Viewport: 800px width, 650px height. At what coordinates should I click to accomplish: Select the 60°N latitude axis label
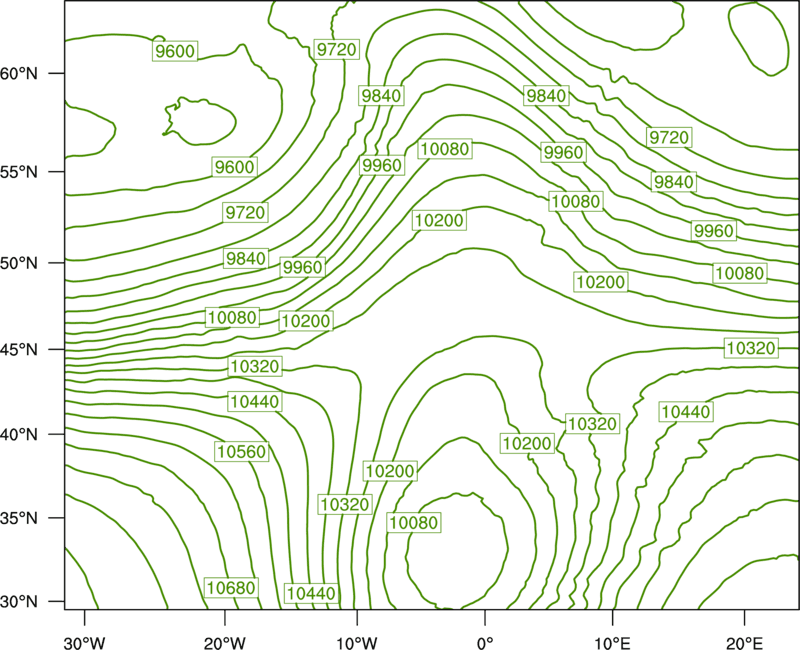point(19,74)
